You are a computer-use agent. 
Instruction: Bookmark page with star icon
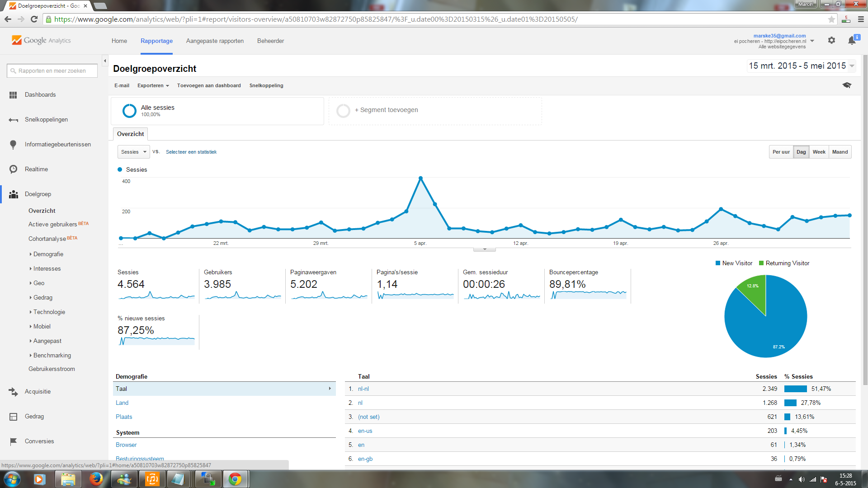(x=831, y=19)
